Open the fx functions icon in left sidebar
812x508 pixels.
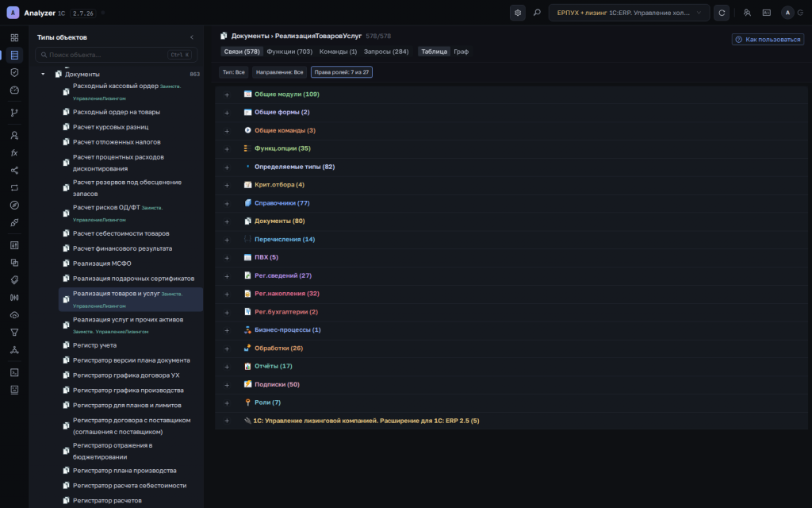(14, 153)
